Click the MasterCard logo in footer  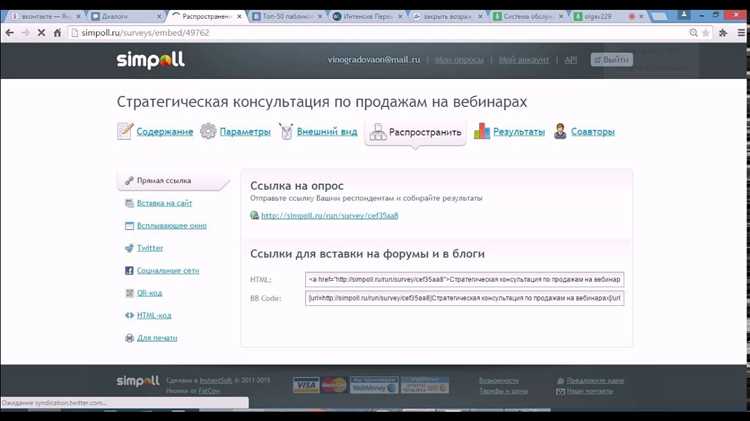[x=334, y=385]
